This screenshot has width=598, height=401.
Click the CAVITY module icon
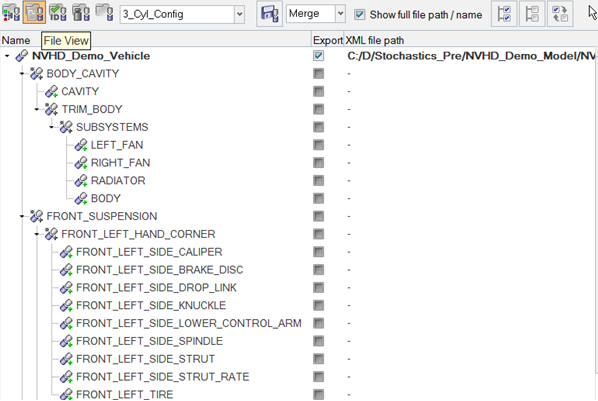pos(51,91)
